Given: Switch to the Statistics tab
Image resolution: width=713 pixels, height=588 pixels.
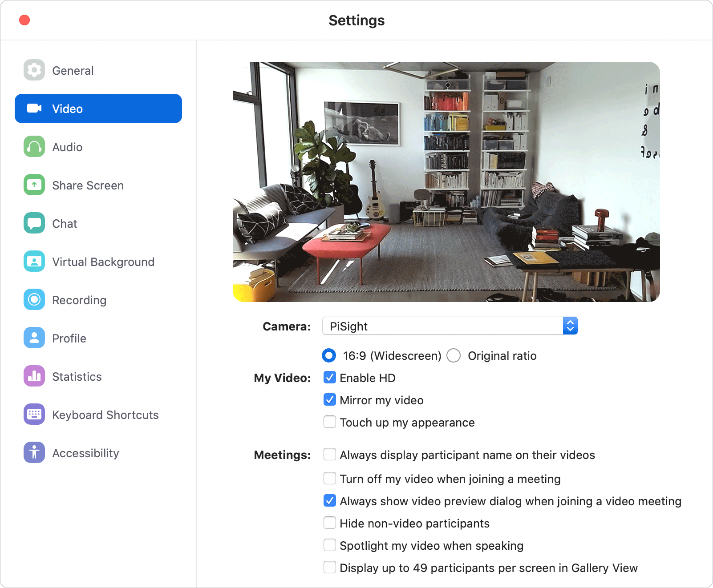Looking at the screenshot, I should [98, 376].
